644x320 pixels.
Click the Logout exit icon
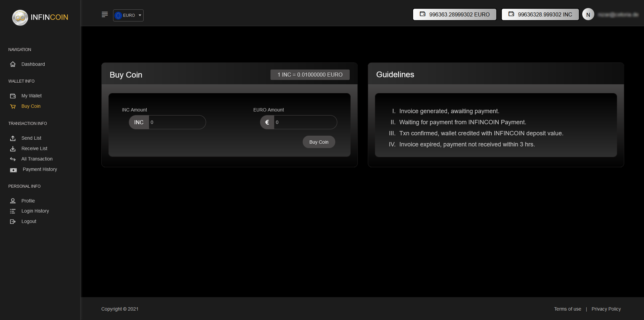(13, 222)
